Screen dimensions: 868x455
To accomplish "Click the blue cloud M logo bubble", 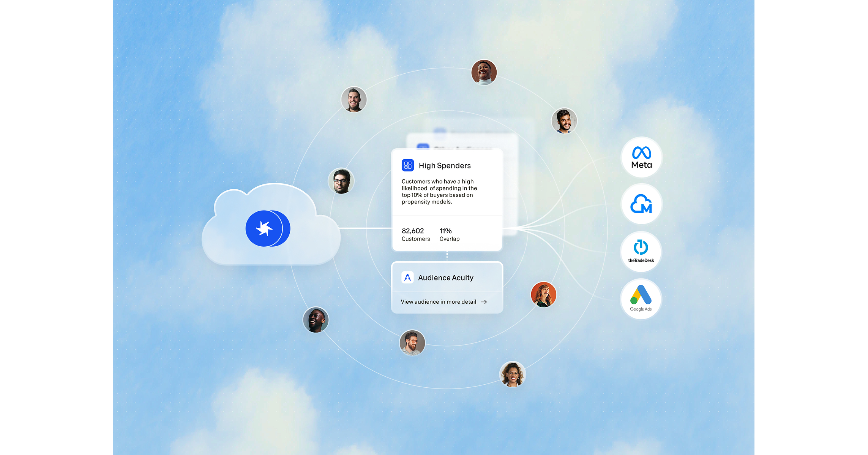I will (x=641, y=204).
